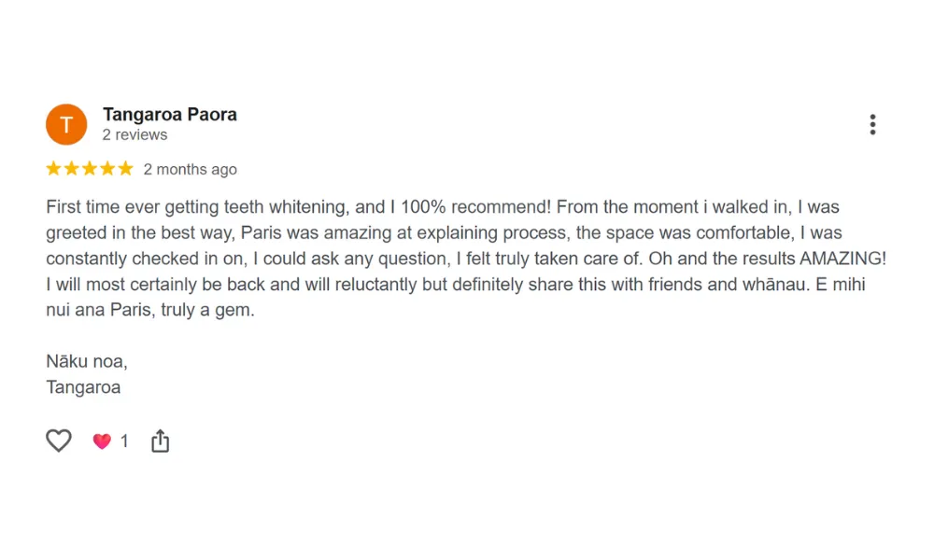Click the fourth gold rating star
This screenshot has height=560, width=934.
click(107, 169)
